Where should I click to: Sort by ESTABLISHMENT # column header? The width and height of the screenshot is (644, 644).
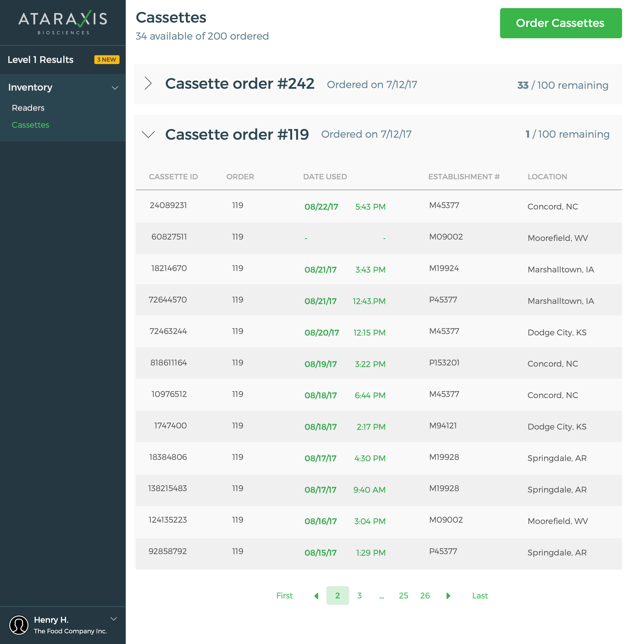pyautogui.click(x=464, y=177)
